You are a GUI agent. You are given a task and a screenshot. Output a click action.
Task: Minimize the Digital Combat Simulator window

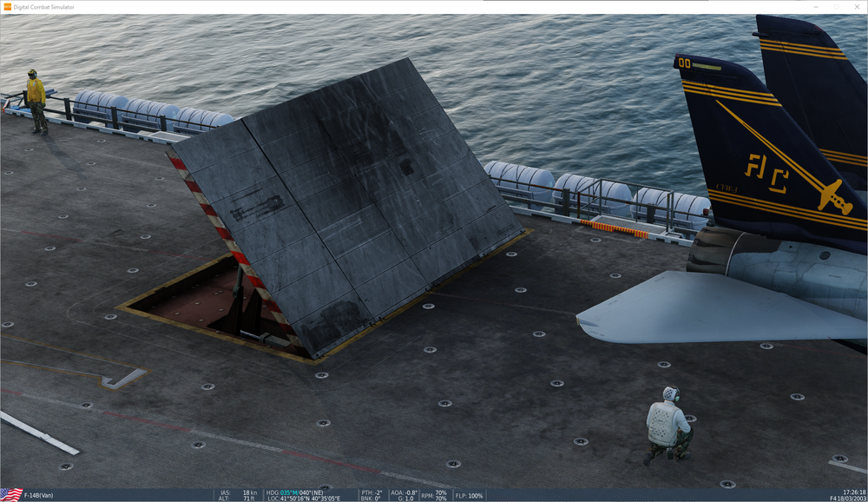[816, 7]
